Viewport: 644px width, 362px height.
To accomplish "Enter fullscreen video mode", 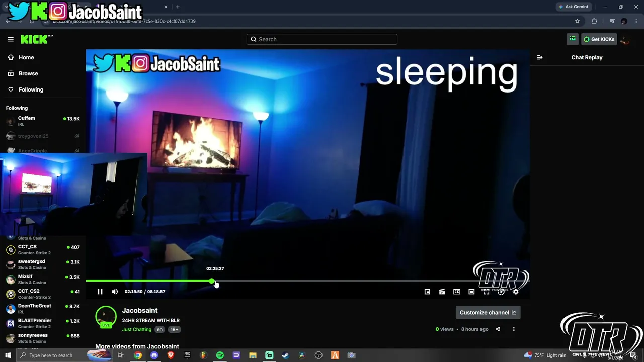I will pos(486,292).
